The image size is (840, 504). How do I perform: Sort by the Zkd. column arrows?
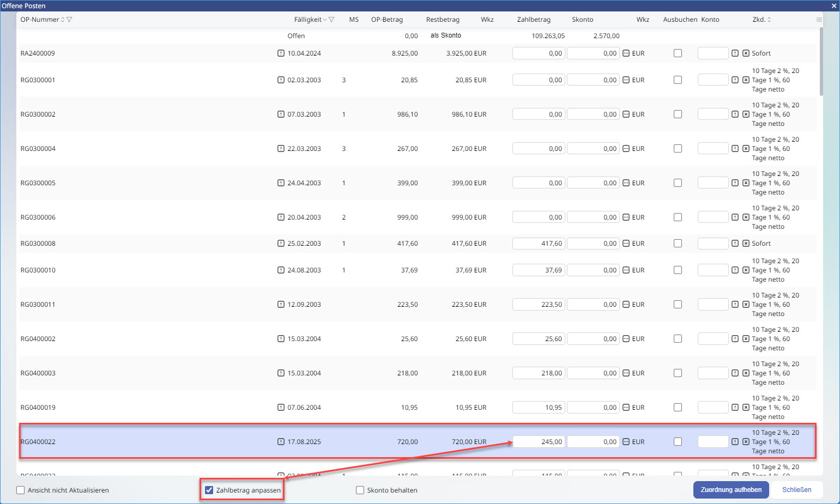coord(769,20)
